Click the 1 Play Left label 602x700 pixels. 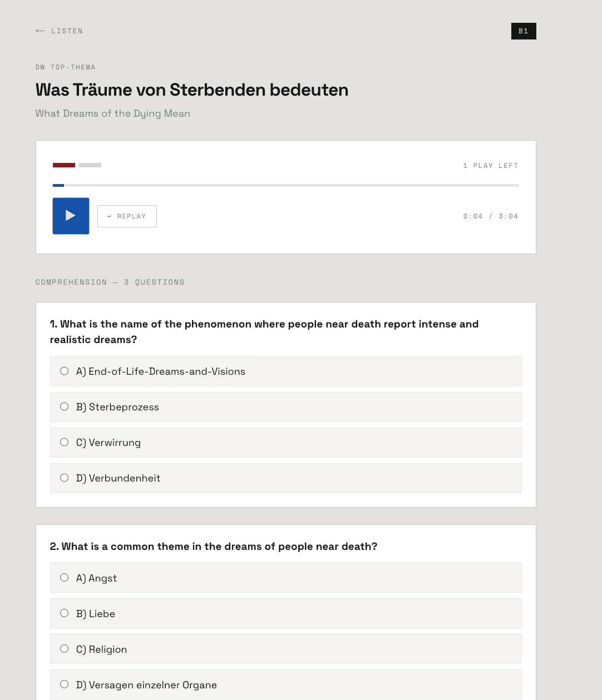491,166
